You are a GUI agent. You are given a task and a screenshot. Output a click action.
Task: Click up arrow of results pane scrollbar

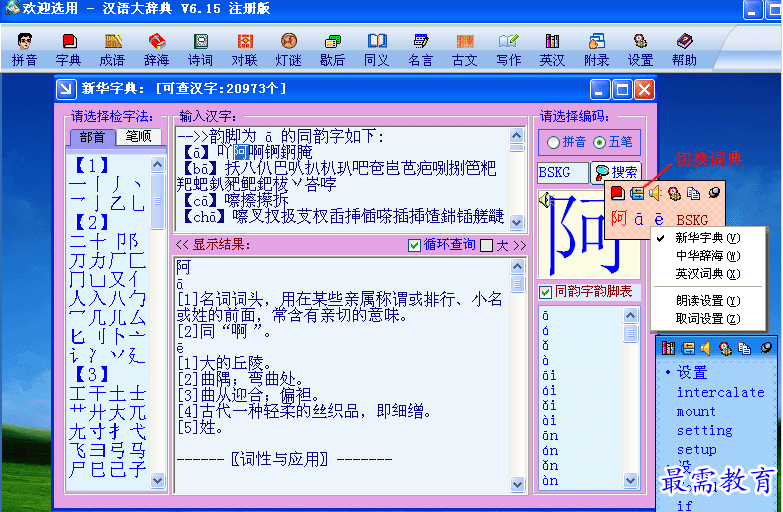[x=517, y=266]
